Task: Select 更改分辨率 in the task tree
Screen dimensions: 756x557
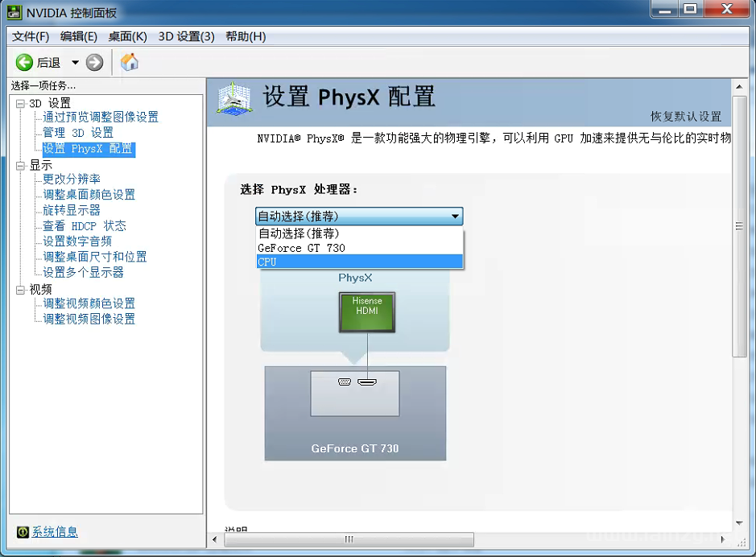Action: point(72,179)
